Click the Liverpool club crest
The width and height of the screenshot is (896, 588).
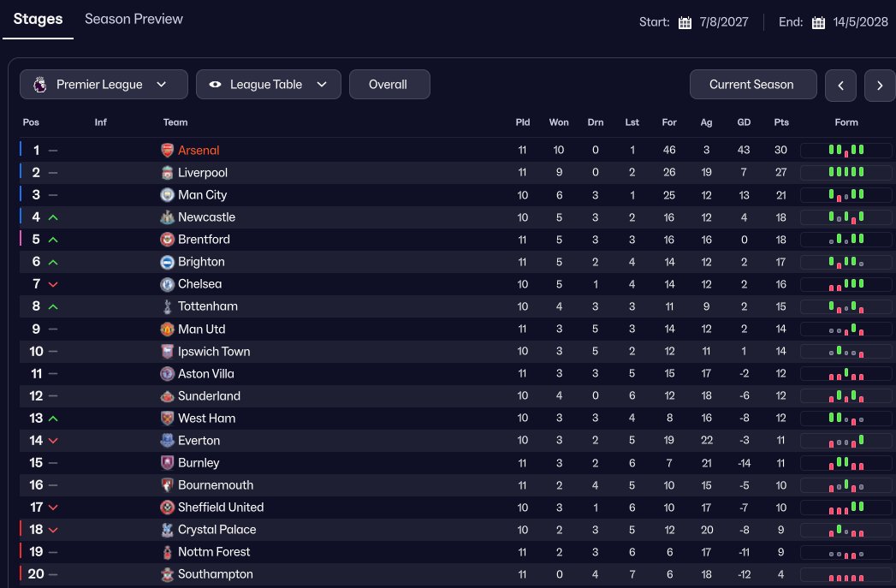(x=167, y=173)
